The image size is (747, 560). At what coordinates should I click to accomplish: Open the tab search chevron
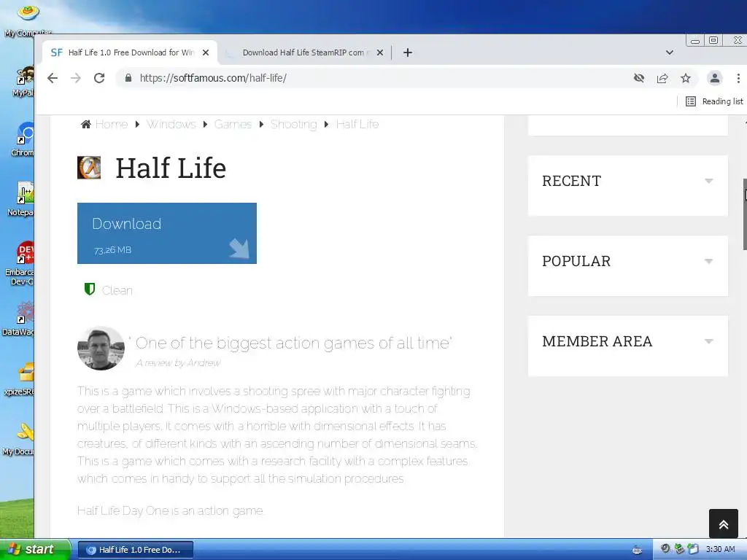point(670,52)
